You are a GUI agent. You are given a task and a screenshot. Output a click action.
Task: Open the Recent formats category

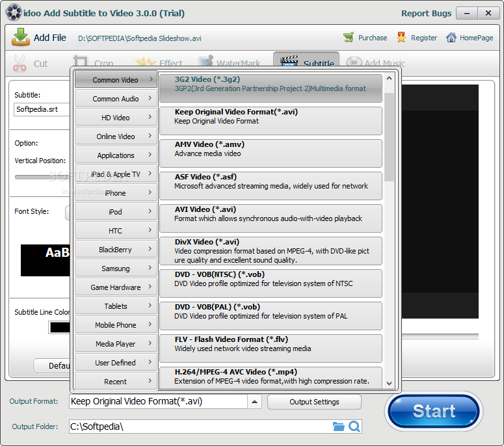point(116,382)
